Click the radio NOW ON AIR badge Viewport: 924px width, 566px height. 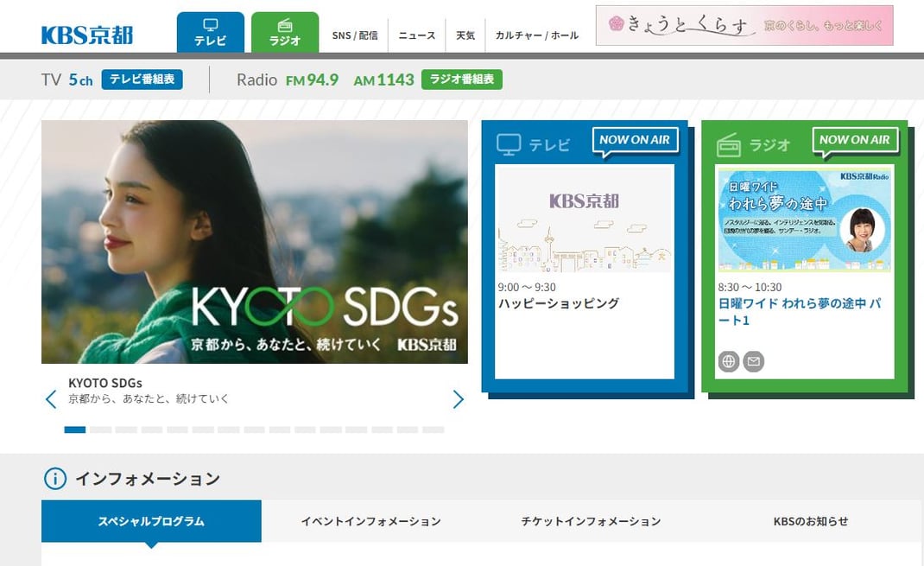[854, 142]
